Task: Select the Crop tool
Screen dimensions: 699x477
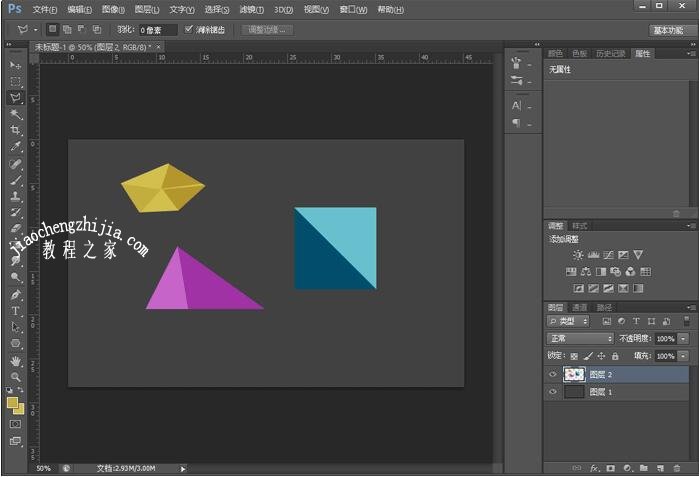Action: (x=15, y=130)
